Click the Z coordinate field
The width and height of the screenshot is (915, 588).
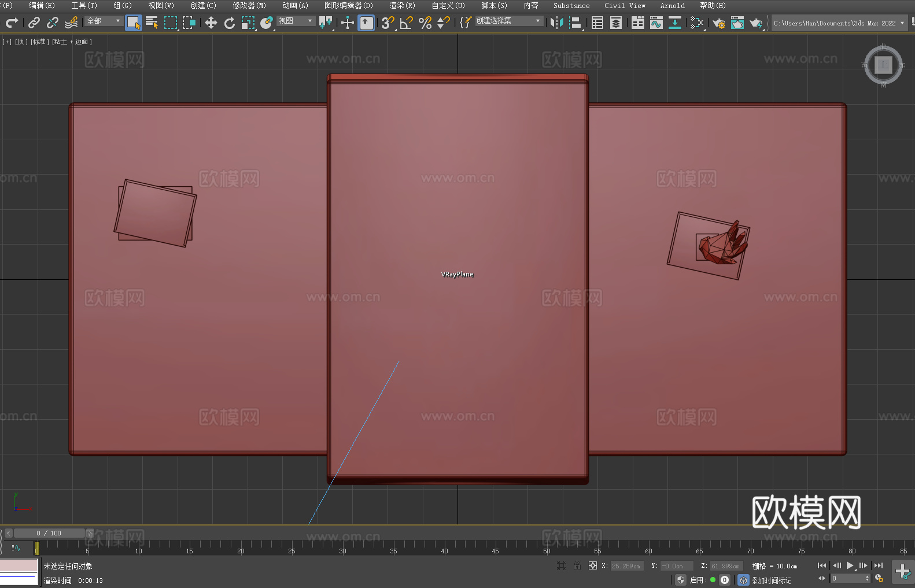[726, 566]
